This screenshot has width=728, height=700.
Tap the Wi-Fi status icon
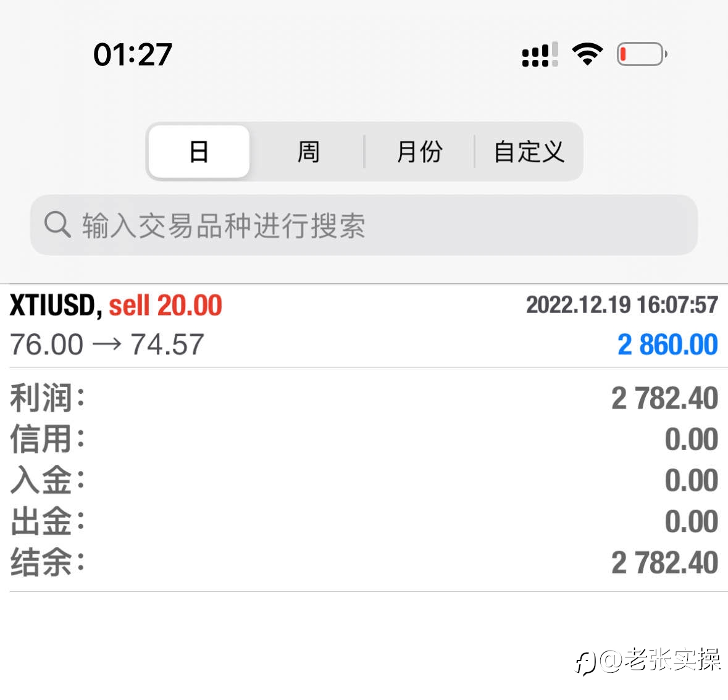(x=587, y=54)
